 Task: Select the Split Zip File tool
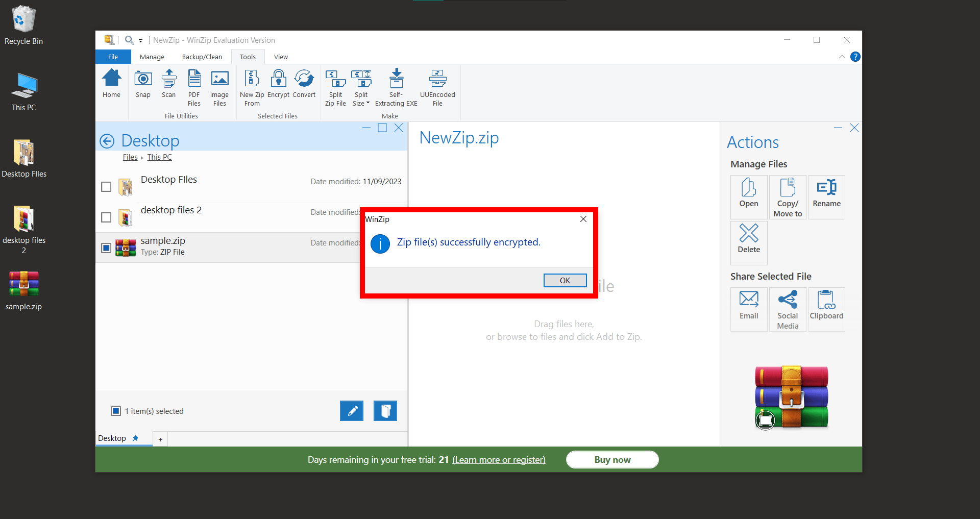(x=335, y=87)
